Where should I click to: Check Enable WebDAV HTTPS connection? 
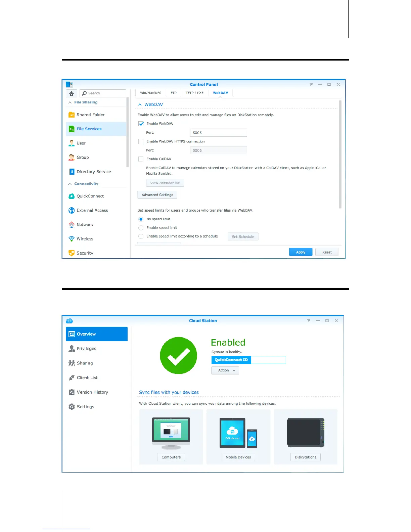141,141
